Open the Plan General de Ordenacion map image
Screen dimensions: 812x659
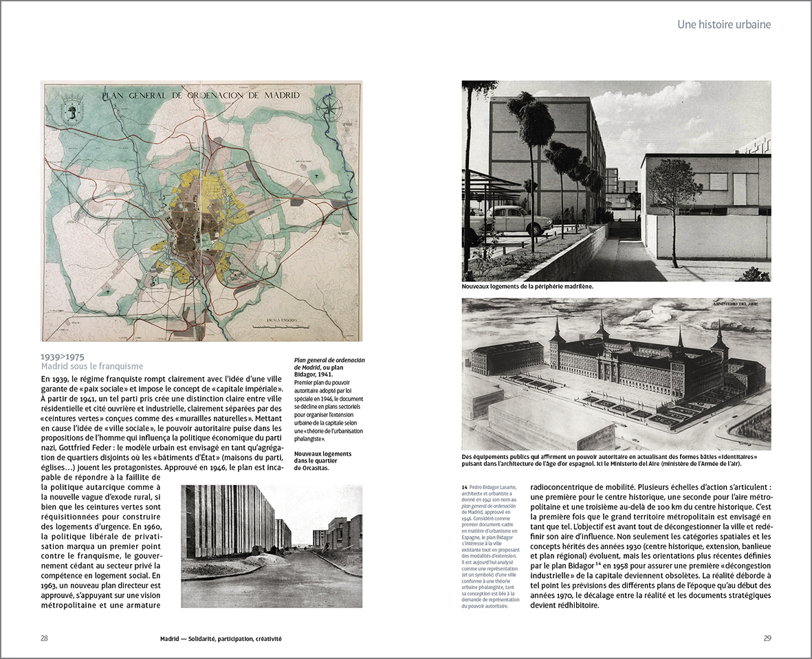click(201, 211)
